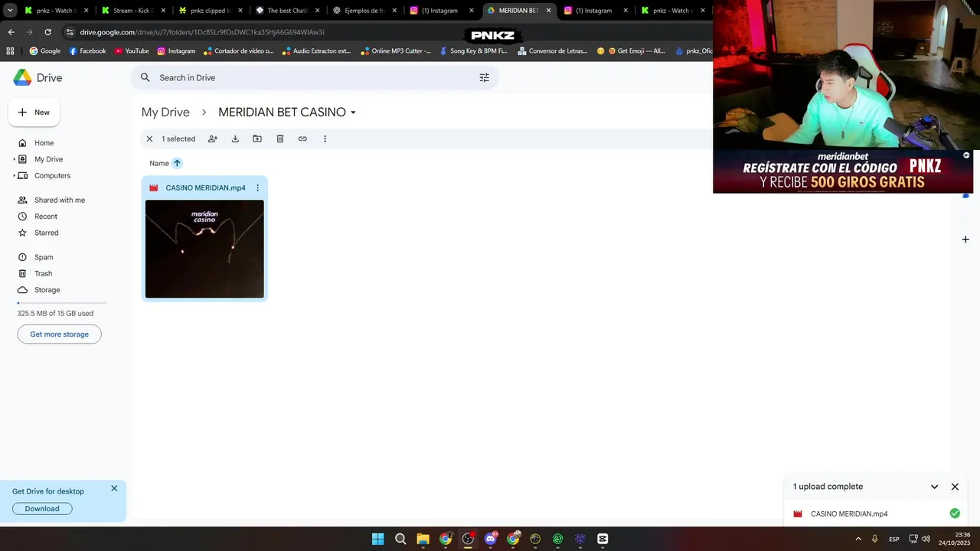The height and width of the screenshot is (551, 980).
Task: Switch to the Ejemplos de browser tab
Action: tap(364, 11)
